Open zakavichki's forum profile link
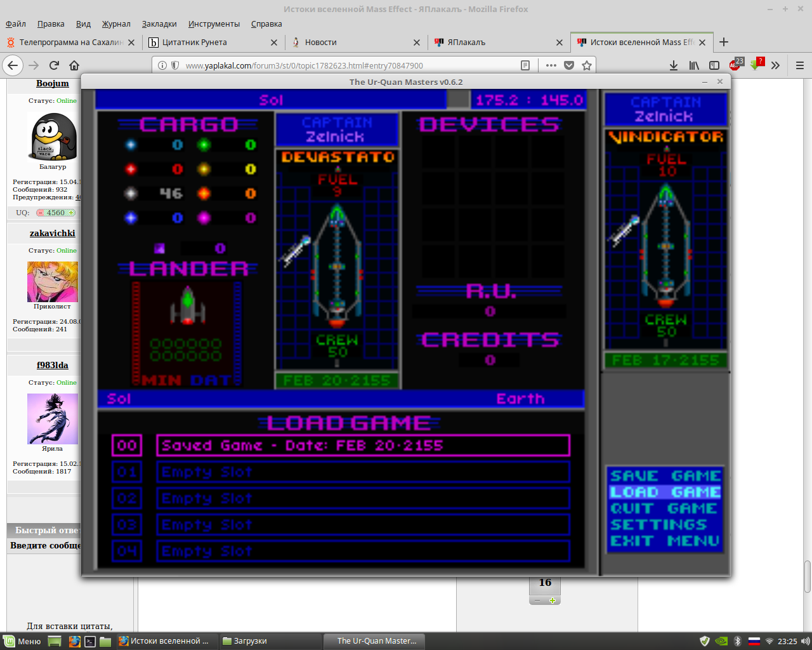The image size is (812, 650). point(53,233)
